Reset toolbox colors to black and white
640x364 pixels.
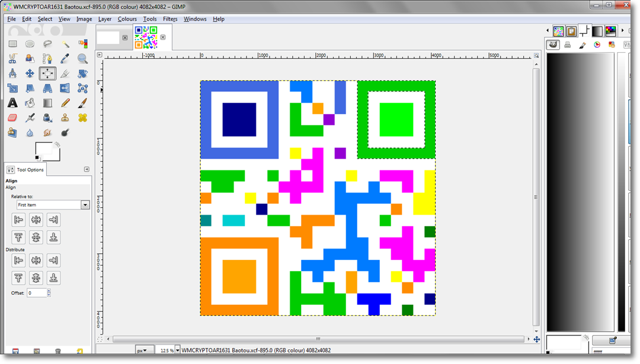coord(37,158)
